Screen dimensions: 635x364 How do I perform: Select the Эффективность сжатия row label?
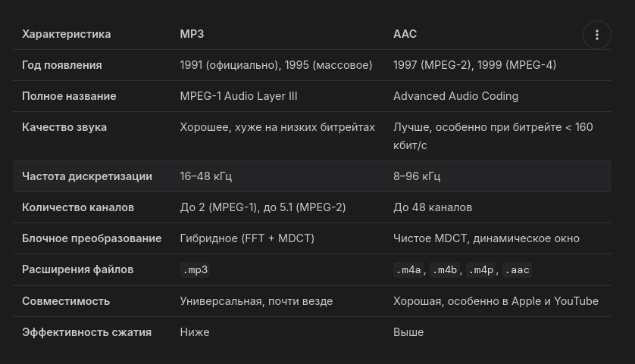click(86, 332)
